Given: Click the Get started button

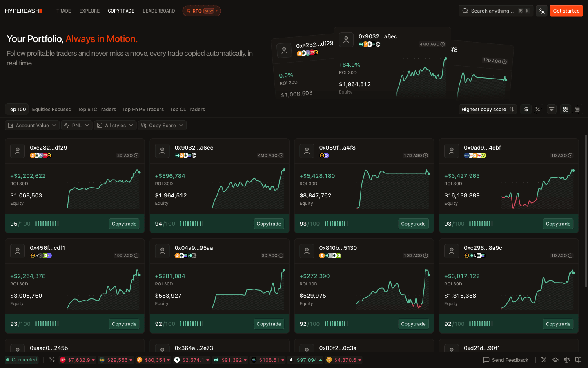Looking at the screenshot, I should [x=566, y=11].
